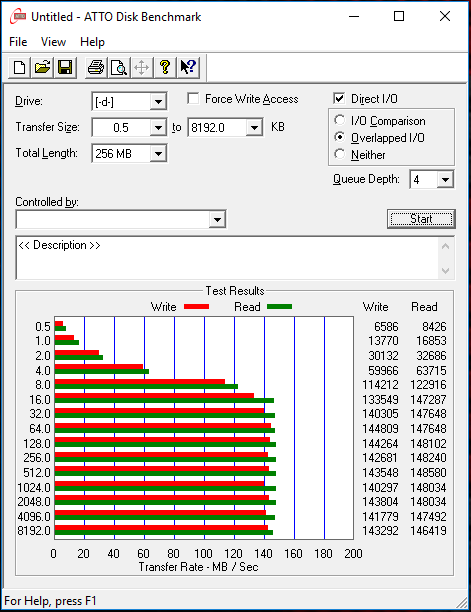Screen dimensions: 471x612
Task: Choose the Neither radio option
Action: point(339,154)
